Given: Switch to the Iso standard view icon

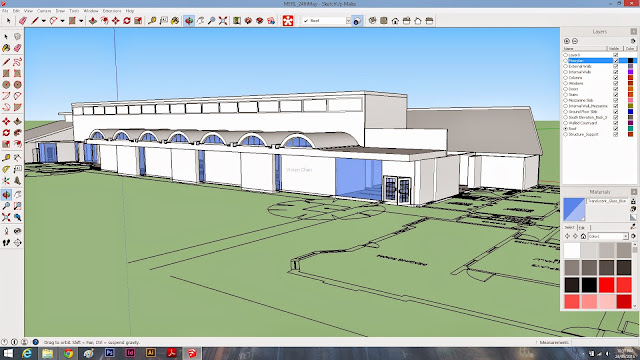Looking at the screenshot, I should pyautogui.click(x=372, y=20).
